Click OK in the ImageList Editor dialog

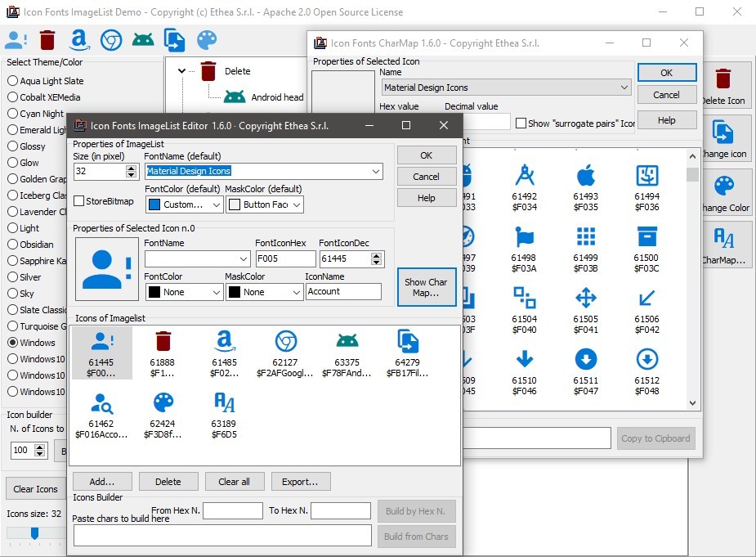[426, 155]
